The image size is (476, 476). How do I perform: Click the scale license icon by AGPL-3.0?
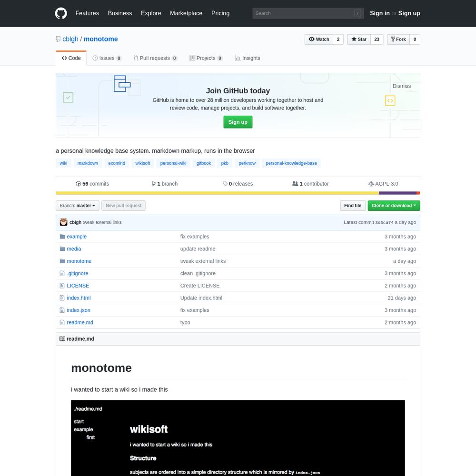tap(371, 184)
